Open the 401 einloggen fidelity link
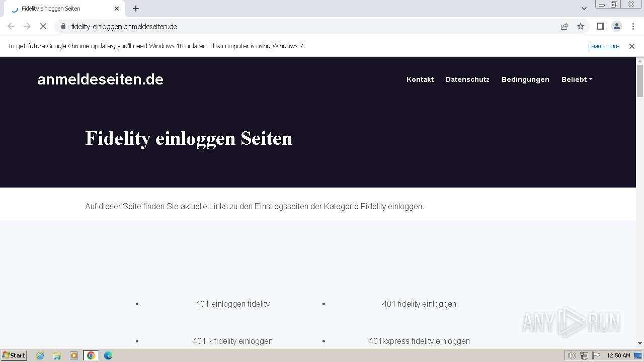 pyautogui.click(x=232, y=304)
